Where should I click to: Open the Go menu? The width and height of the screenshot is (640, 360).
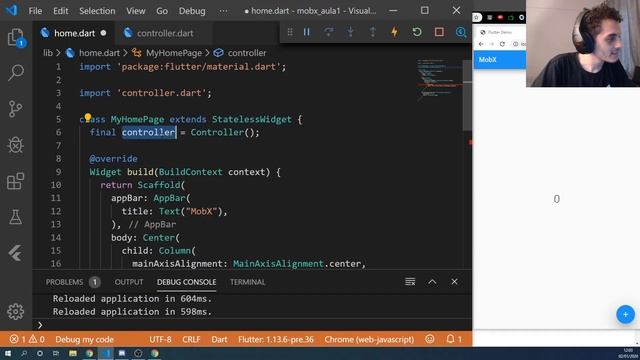tap(162, 11)
